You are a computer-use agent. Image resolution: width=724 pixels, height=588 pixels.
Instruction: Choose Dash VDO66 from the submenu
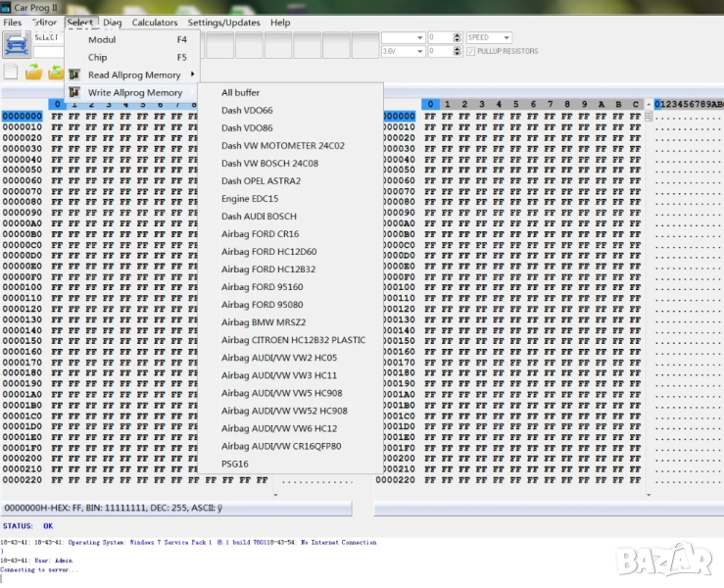(x=247, y=110)
